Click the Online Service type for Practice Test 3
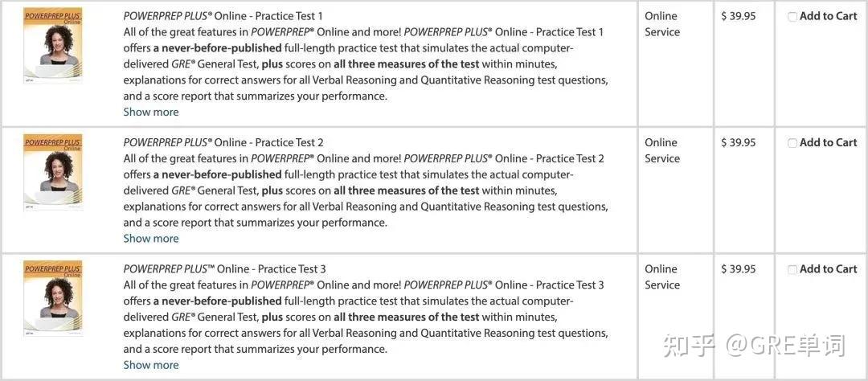868x381 pixels. tap(662, 277)
